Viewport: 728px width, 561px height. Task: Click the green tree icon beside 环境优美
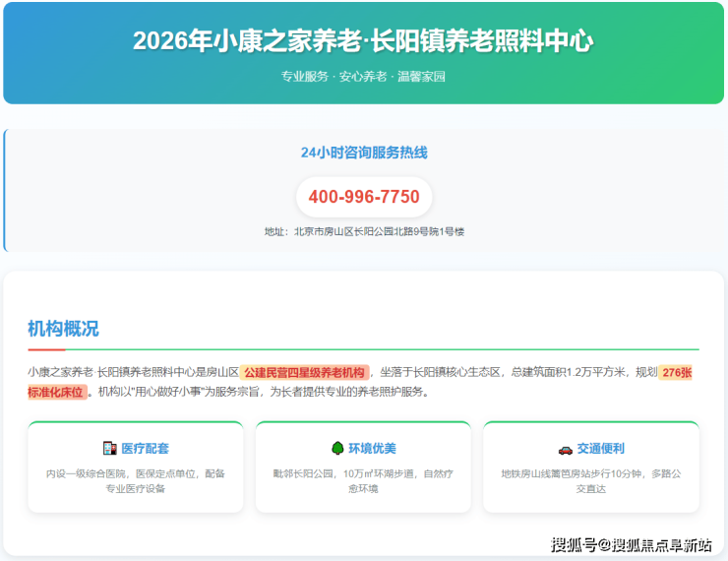[x=337, y=449]
